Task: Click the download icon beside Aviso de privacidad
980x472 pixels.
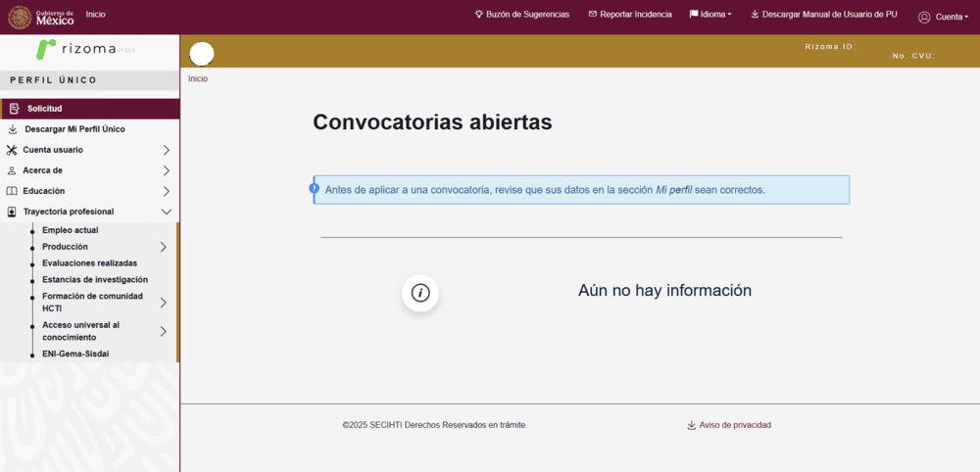Action: [x=691, y=425]
